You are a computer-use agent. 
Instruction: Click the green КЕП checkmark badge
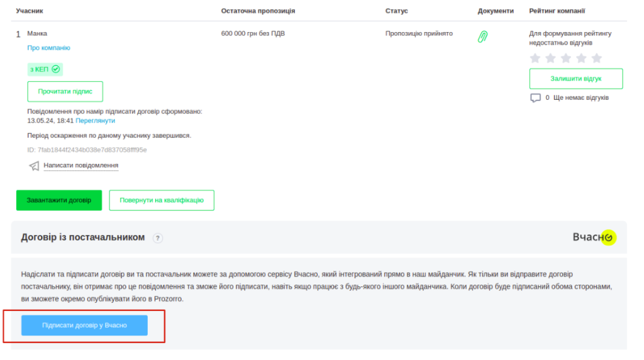pos(45,69)
